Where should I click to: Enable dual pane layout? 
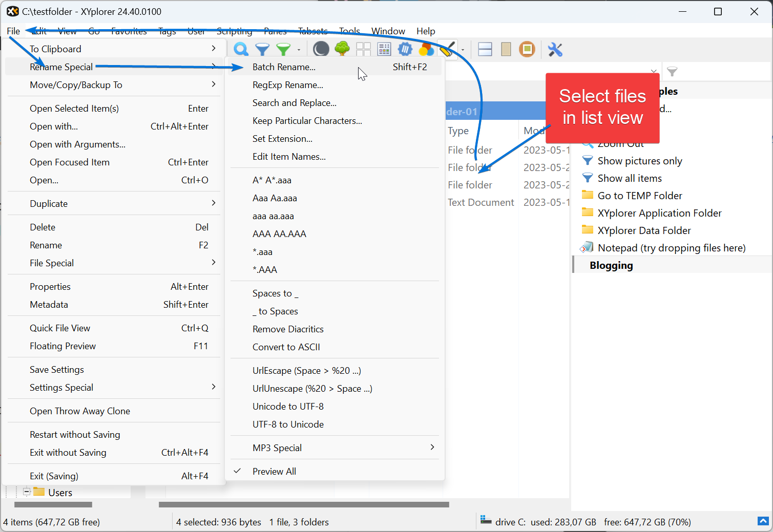click(485, 49)
